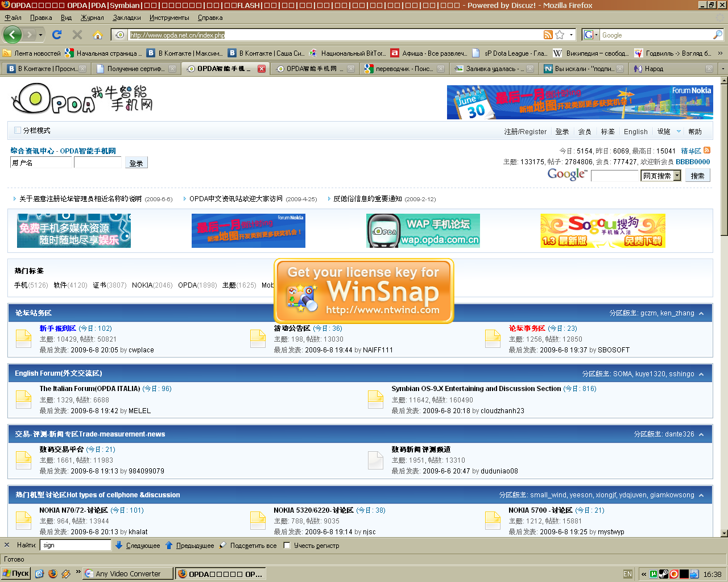Open the Windows Start button
This screenshot has width=728, height=582.
coord(15,573)
